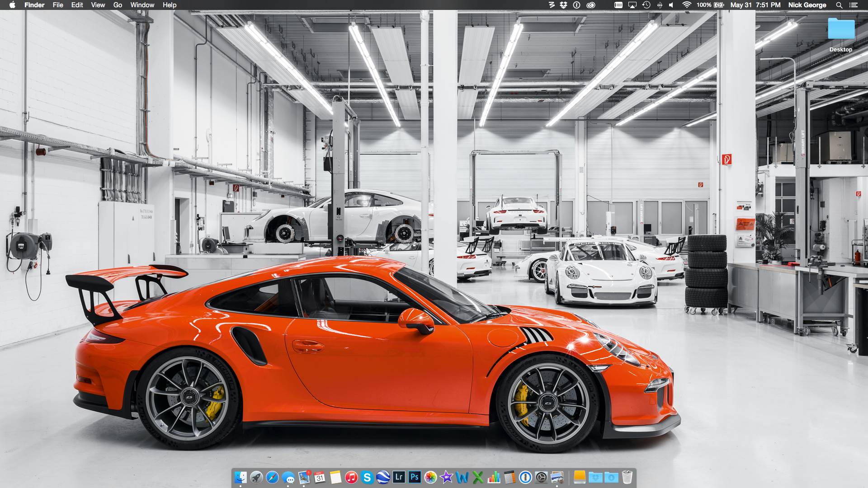Viewport: 868px width, 488px height.
Task: Open Launchpad rocket icon in dock
Action: coord(256,477)
